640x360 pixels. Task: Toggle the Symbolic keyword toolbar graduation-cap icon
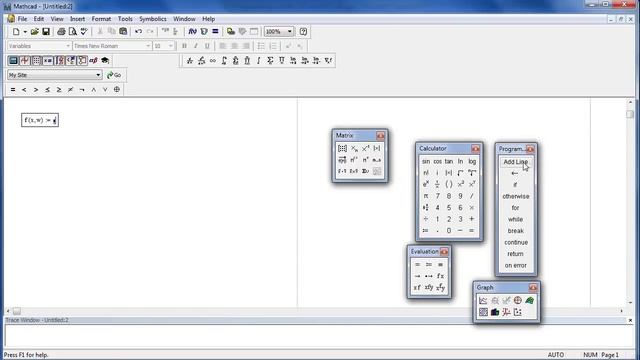[x=105, y=60]
